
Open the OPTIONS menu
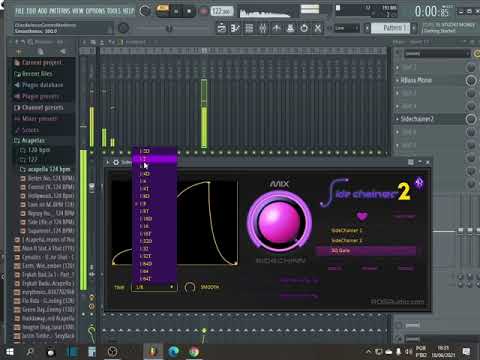pyautogui.click(x=95, y=11)
